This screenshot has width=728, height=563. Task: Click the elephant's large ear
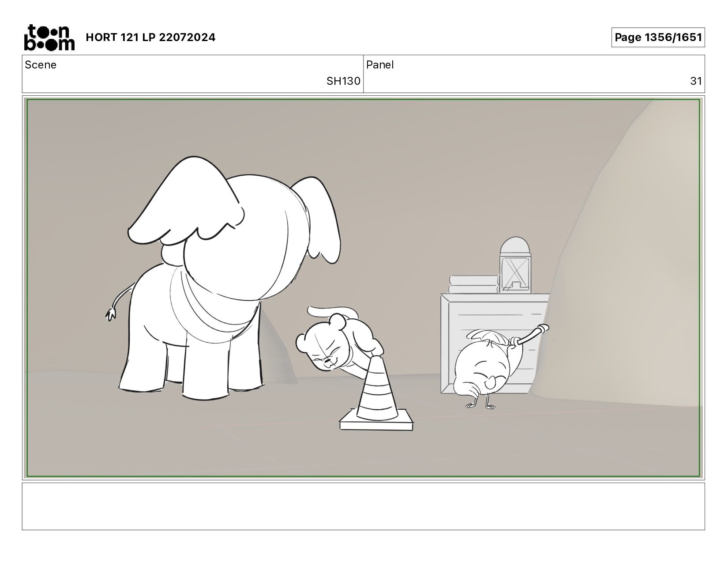(x=185, y=203)
